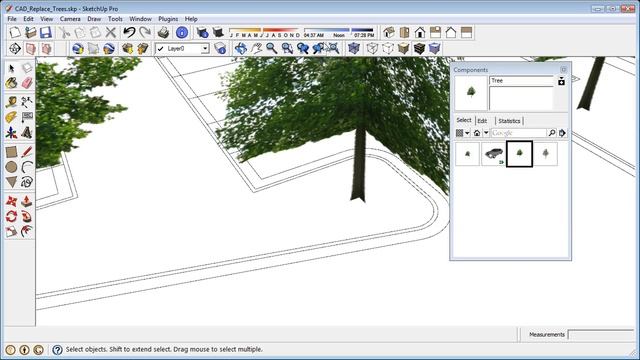Select the Polygon tool

click(11, 182)
